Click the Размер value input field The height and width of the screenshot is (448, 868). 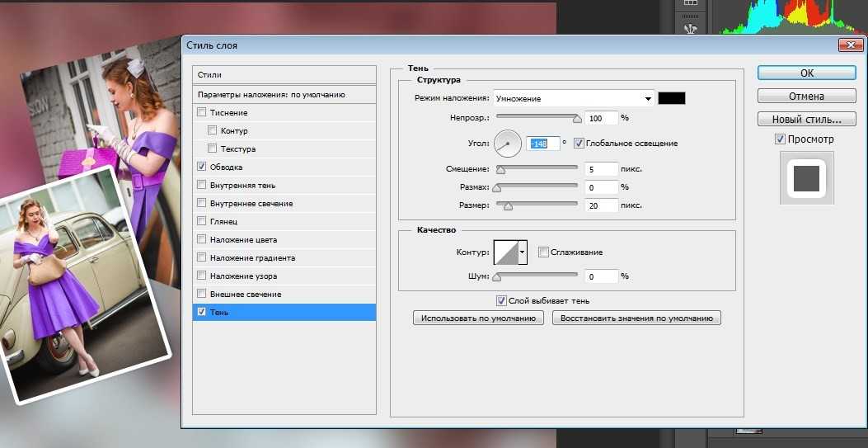pos(601,205)
